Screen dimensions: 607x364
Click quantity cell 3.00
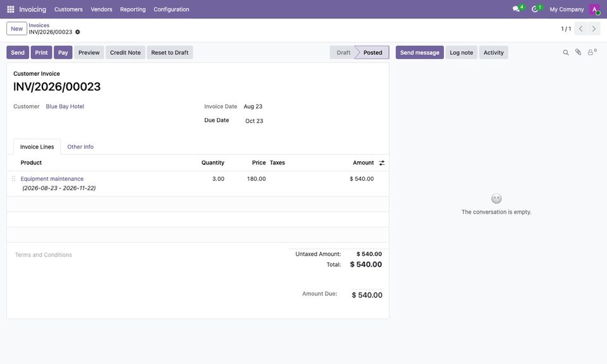pos(218,179)
